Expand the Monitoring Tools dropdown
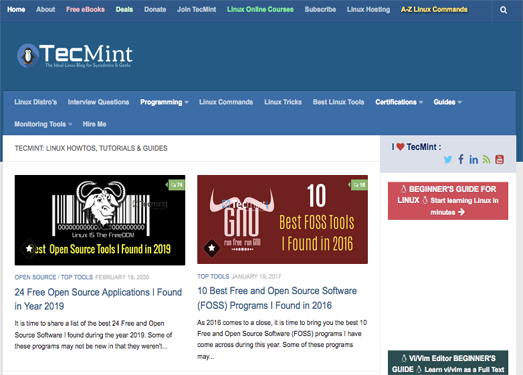 click(43, 124)
